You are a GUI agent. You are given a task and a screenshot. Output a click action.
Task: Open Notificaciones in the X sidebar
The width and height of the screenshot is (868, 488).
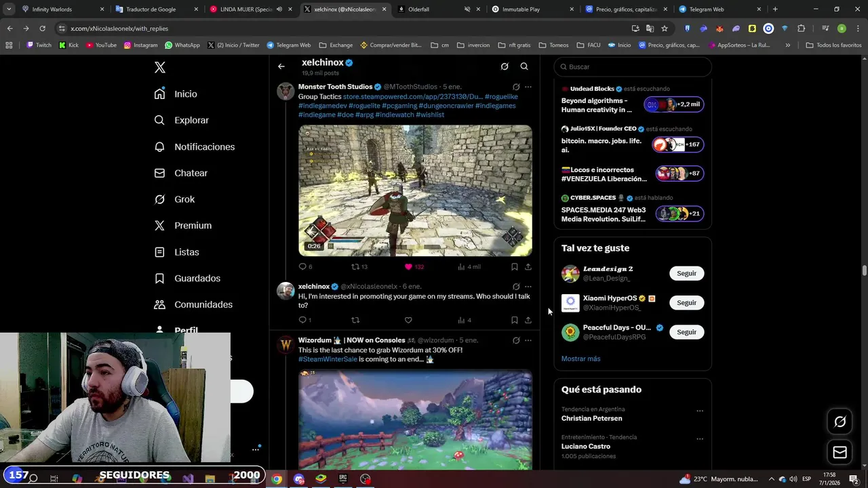coord(194,146)
